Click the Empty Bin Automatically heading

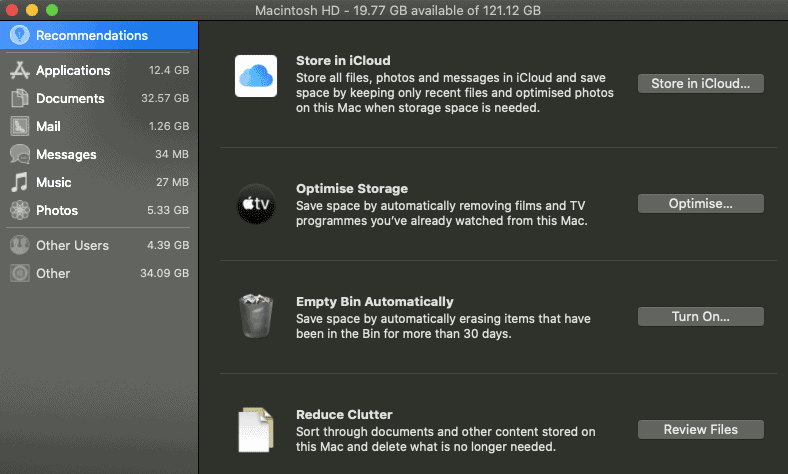(374, 302)
